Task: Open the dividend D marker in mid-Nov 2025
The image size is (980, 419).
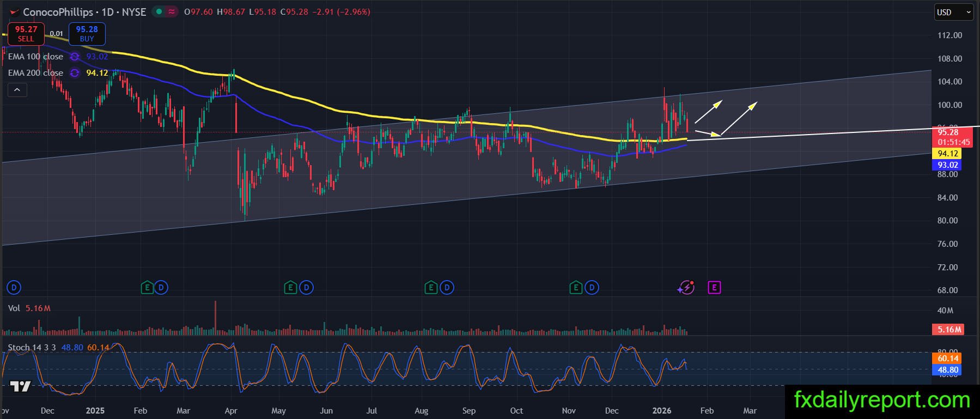Action: 592,287
